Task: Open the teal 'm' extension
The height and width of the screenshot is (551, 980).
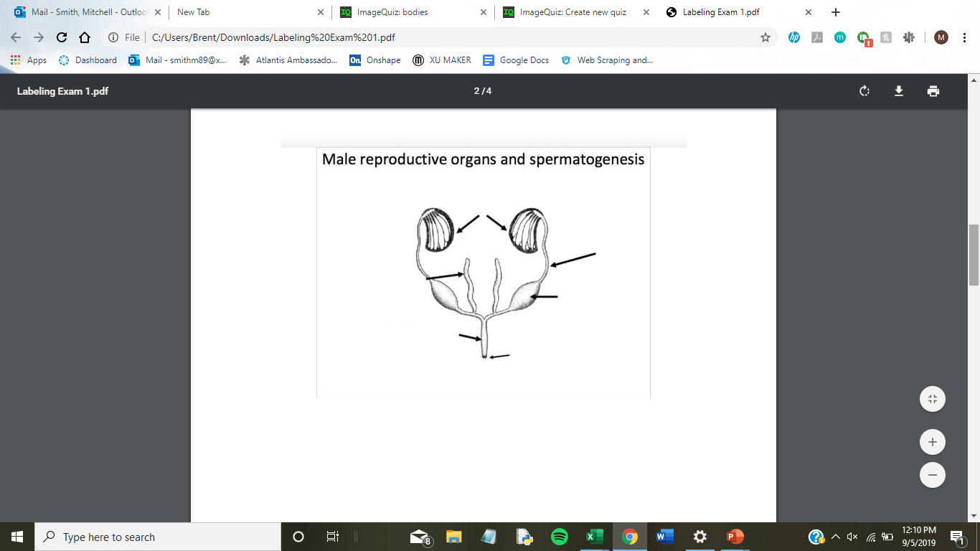Action: pos(840,37)
